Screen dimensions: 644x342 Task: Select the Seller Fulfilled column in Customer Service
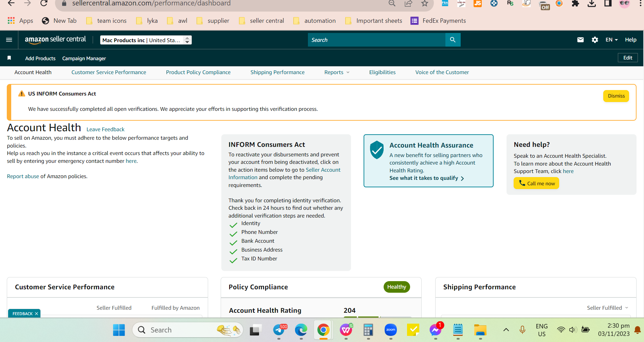coord(114,308)
